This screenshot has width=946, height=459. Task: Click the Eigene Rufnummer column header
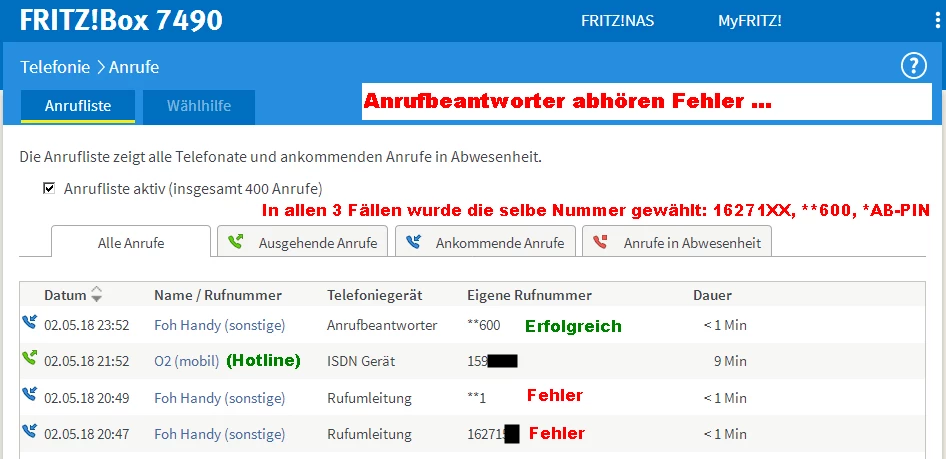pyautogui.click(x=529, y=295)
